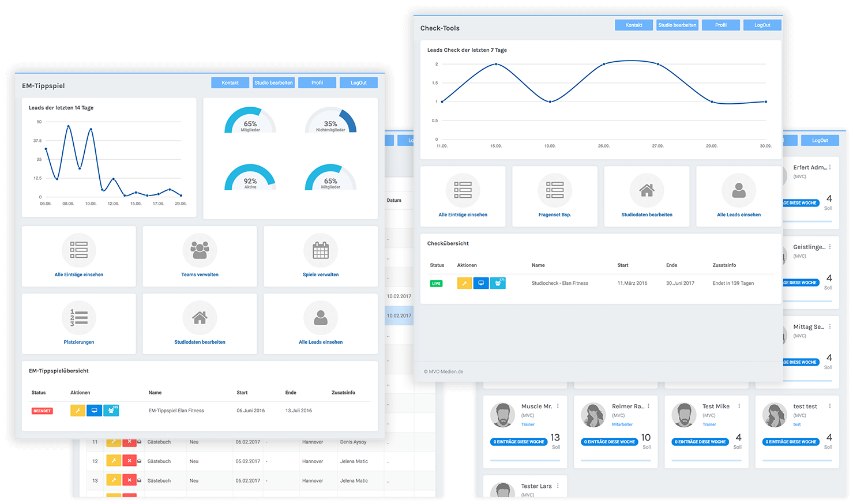The image size is (853, 504).
Task: Open the Alle Einträge einsehen list icon in Check-Tools
Action: (x=463, y=190)
